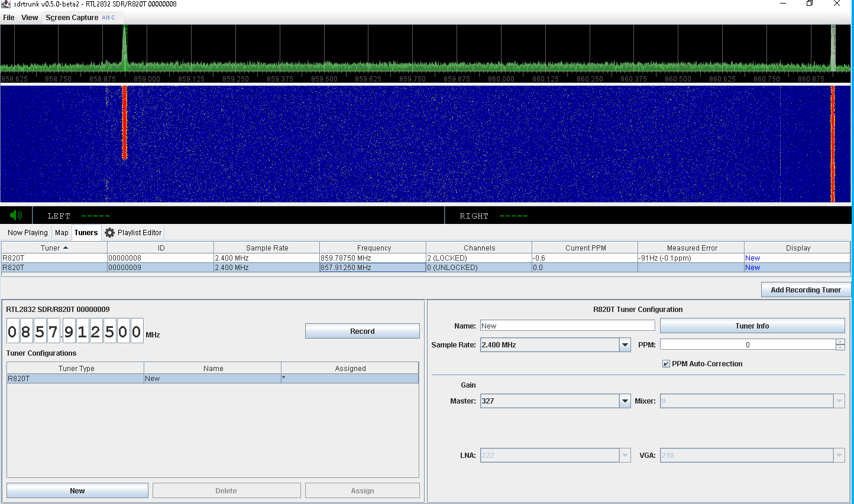
Task: Click the sdrtrunk icon in the title bar
Action: click(5, 4)
